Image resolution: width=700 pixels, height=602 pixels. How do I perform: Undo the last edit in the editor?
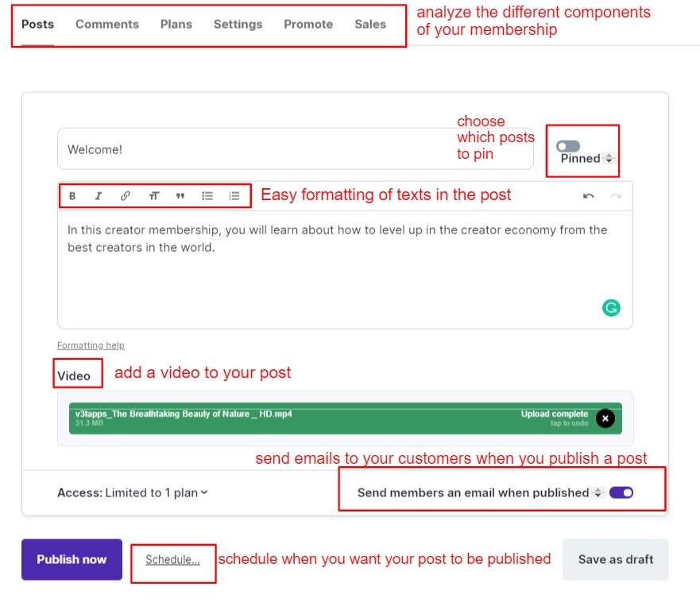pyautogui.click(x=588, y=196)
